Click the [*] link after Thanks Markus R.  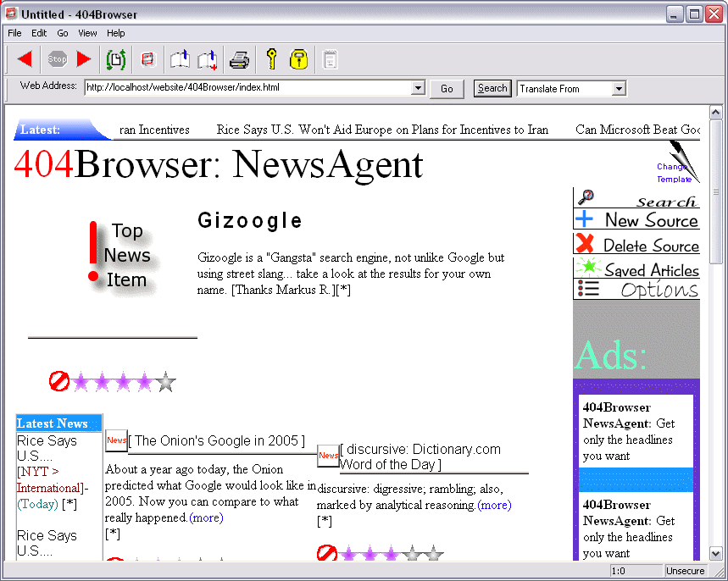tap(343, 290)
